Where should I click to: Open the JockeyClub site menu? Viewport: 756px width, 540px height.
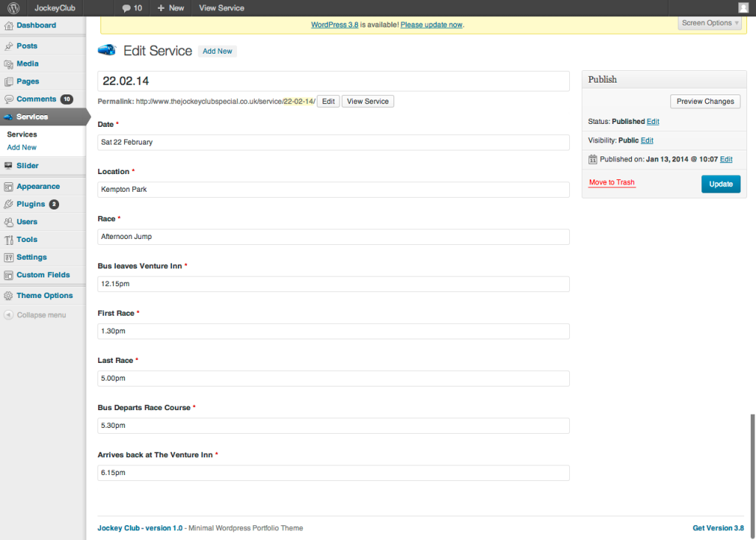(x=55, y=8)
